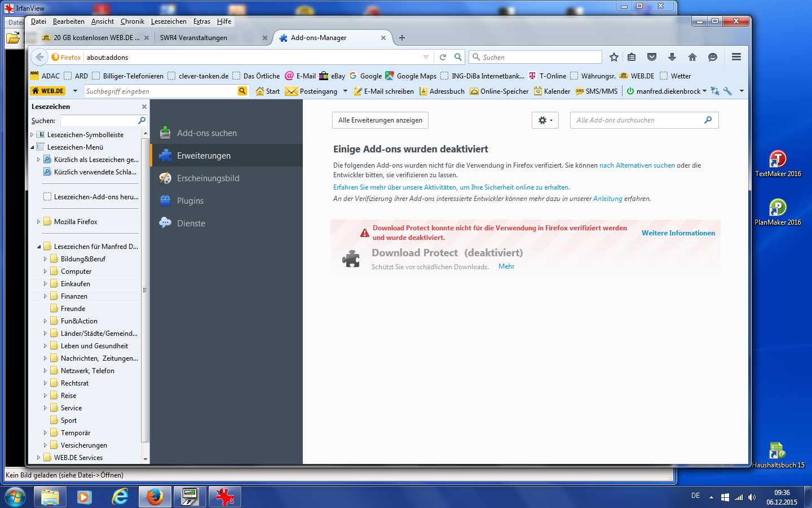Expand the Computer bookmarks folder
812x508 pixels.
point(45,271)
